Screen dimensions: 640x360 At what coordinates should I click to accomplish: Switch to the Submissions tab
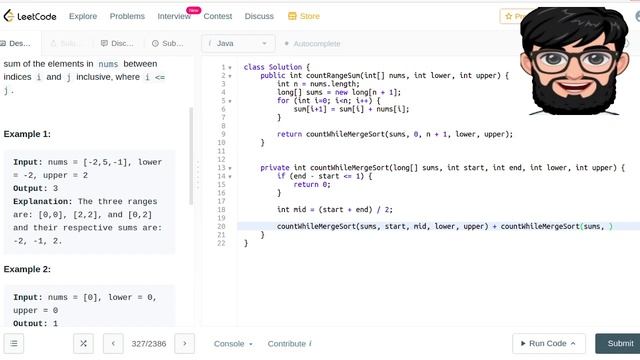click(168, 43)
